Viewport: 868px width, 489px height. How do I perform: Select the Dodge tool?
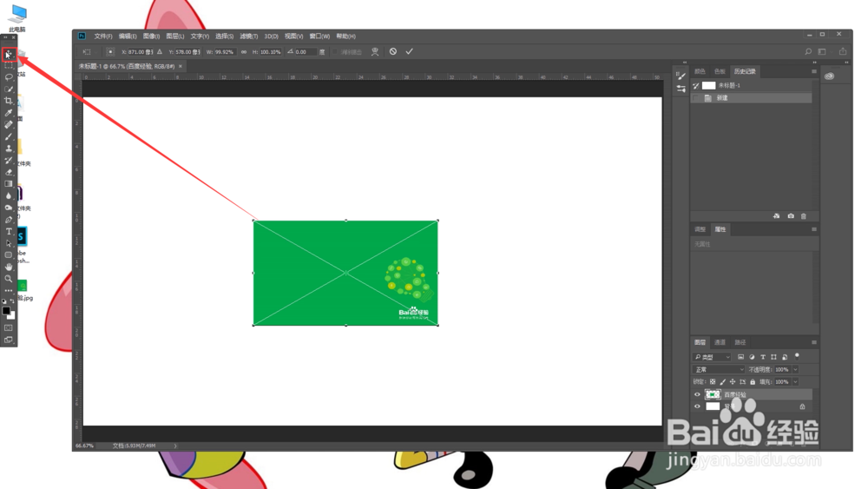click(9, 208)
